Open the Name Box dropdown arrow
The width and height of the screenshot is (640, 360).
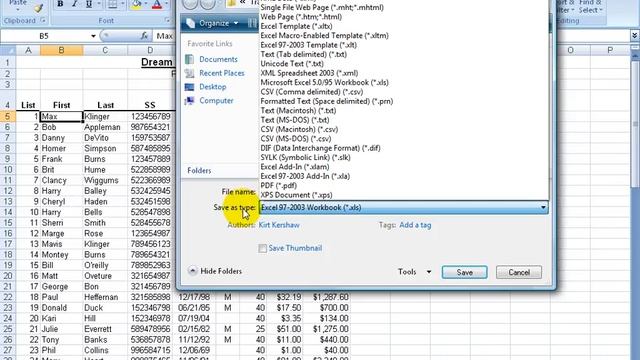93,36
